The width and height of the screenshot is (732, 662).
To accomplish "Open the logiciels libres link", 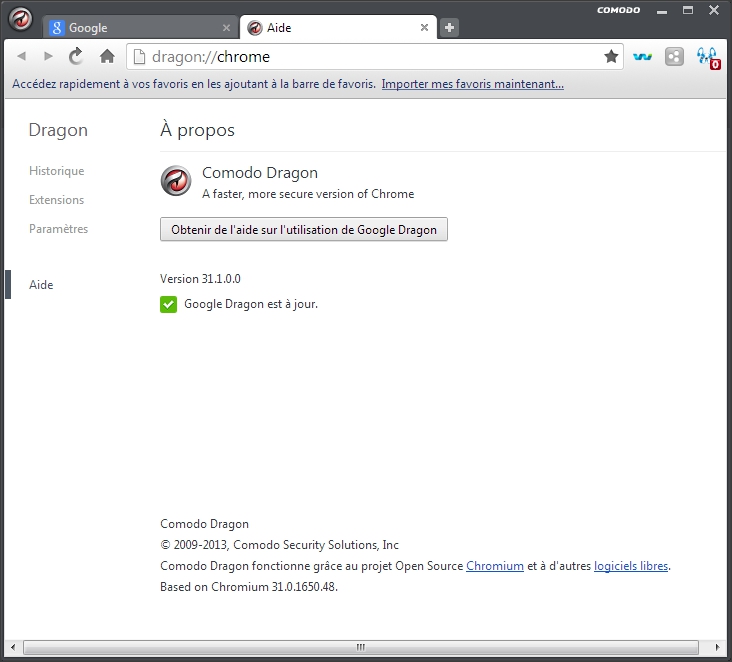I will pos(631,566).
